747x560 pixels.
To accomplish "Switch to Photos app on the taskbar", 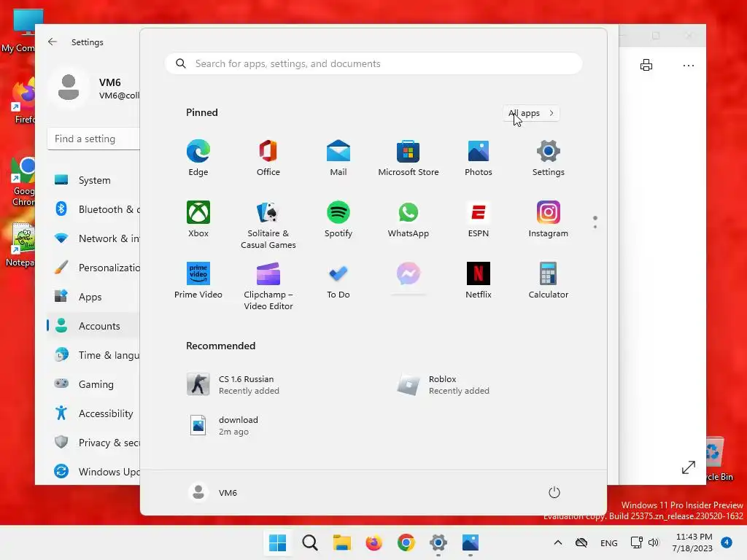I will [471, 542].
